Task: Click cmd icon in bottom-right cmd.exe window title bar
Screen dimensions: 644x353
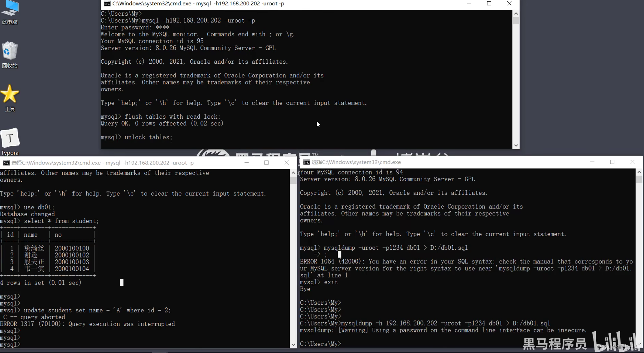Action: (x=306, y=162)
